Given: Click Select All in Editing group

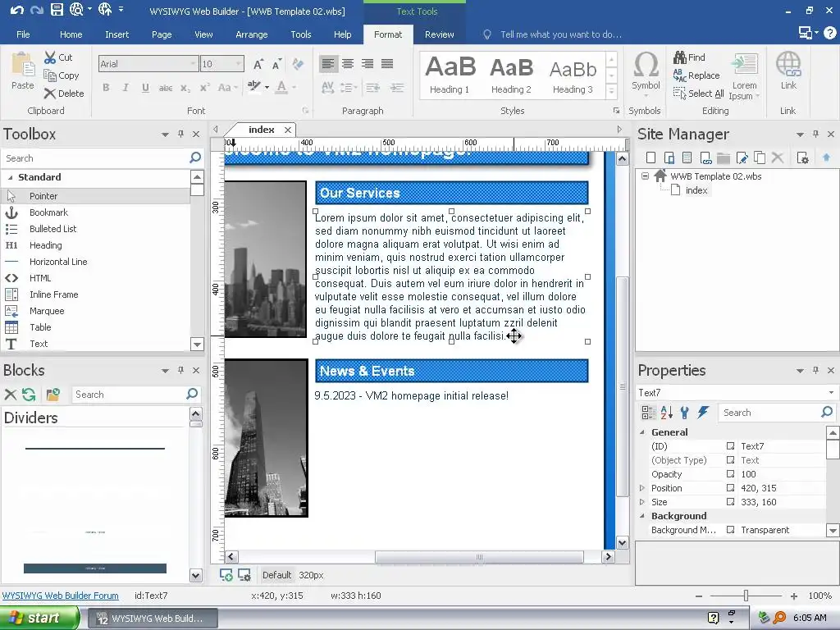Looking at the screenshot, I should point(699,94).
